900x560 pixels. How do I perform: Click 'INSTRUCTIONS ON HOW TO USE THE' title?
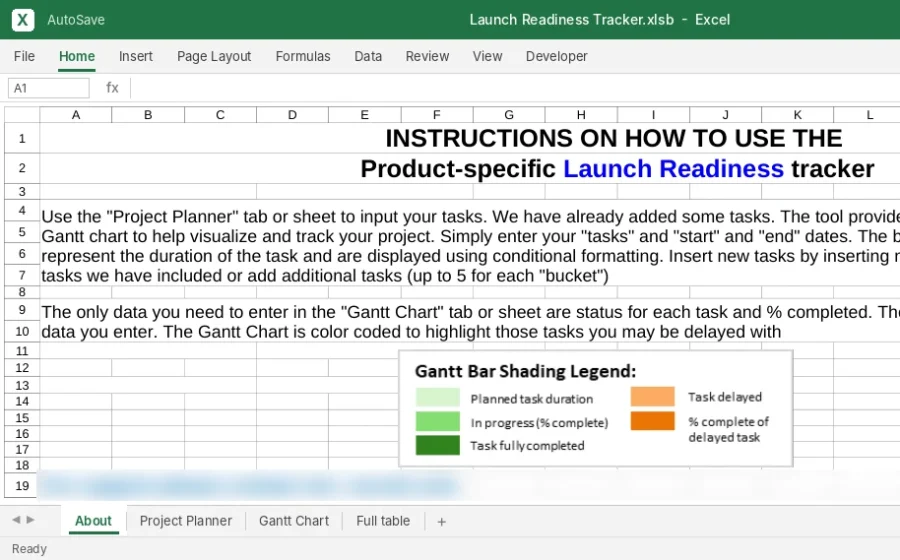[614, 138]
